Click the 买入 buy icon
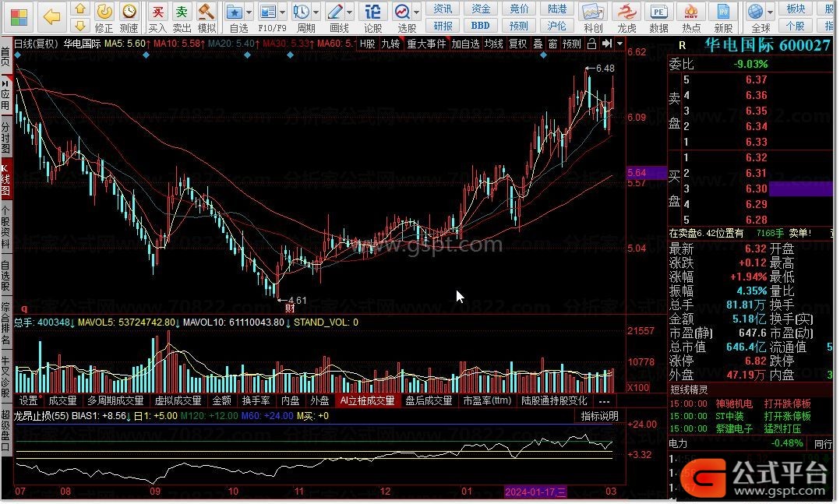Image resolution: width=840 pixels, height=504 pixels. pos(157,17)
